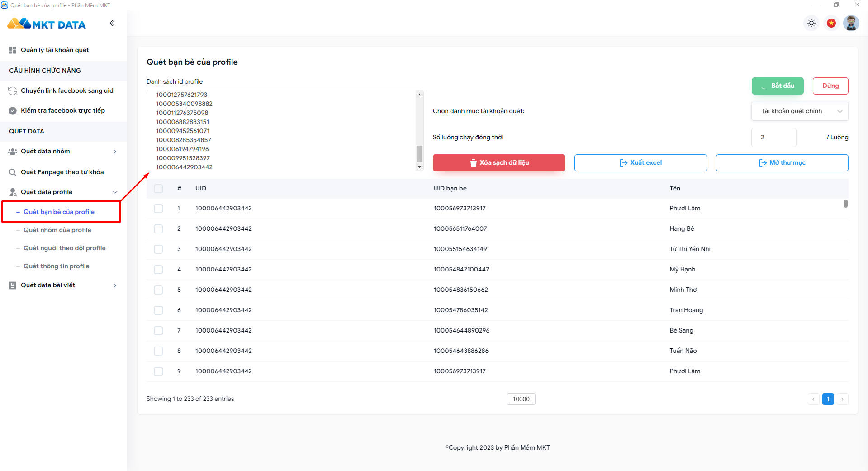Image resolution: width=868 pixels, height=471 pixels.
Task: Click the Chuyển link facebook sang uid icon
Action: point(13,91)
